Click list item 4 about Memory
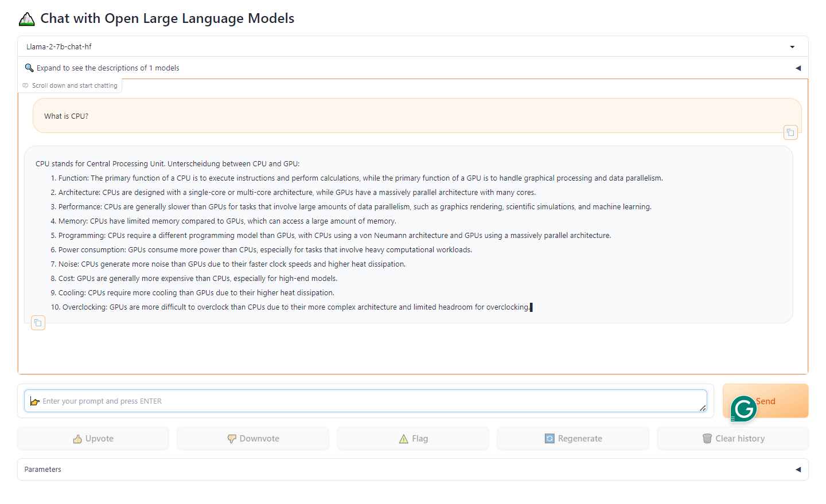This screenshot has height=504, width=826. [x=223, y=221]
